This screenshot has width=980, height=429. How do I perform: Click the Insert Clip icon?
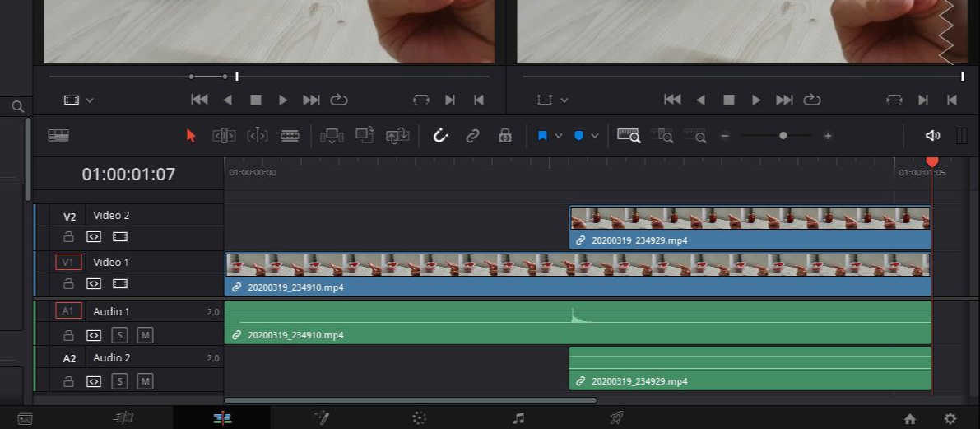pyautogui.click(x=332, y=136)
